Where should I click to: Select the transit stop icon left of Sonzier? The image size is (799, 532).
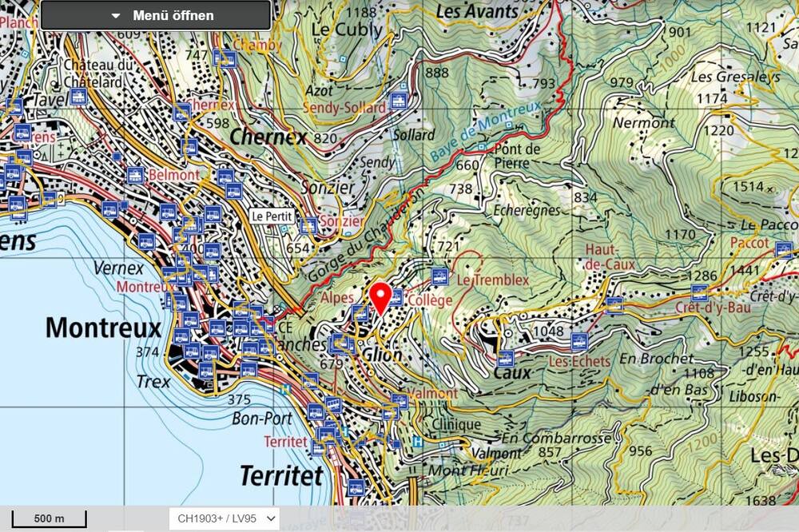click(308, 226)
